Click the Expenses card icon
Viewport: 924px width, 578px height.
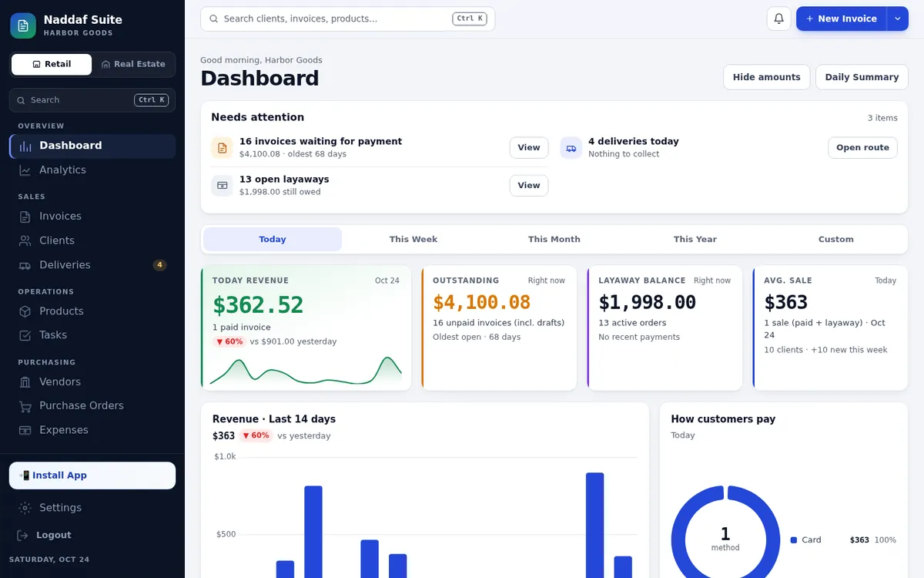tap(25, 430)
